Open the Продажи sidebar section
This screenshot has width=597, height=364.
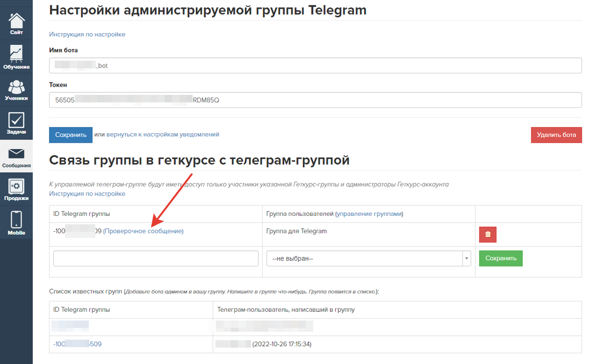(16, 189)
